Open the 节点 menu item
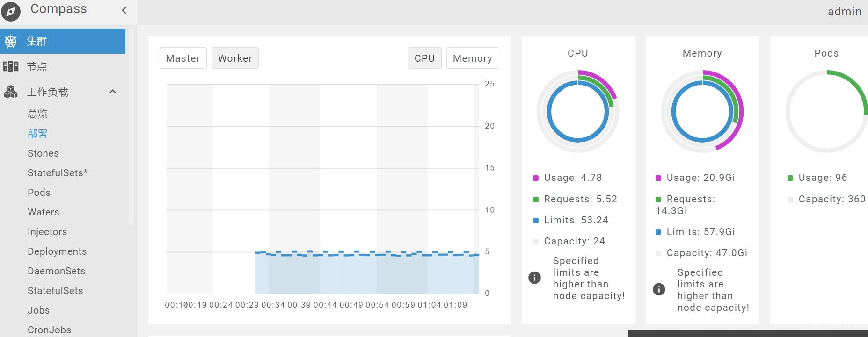Image resolution: width=868 pixels, height=337 pixels. click(x=37, y=67)
